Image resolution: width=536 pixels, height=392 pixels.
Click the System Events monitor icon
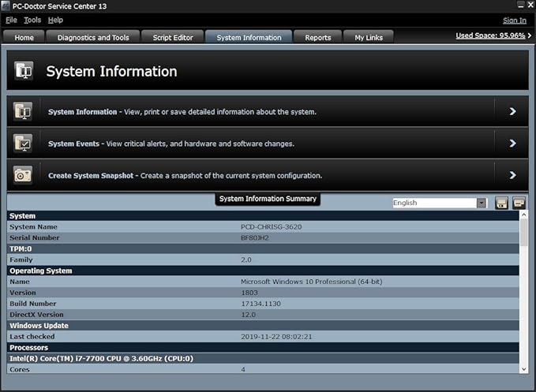point(23,144)
